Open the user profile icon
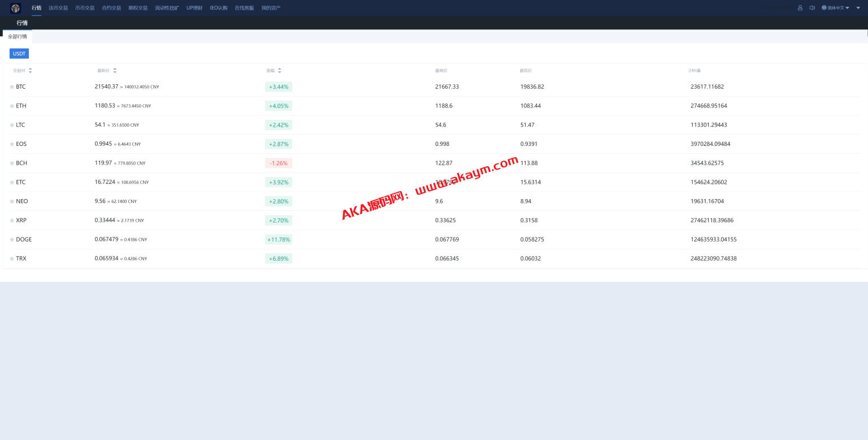868x440 pixels. tap(800, 8)
